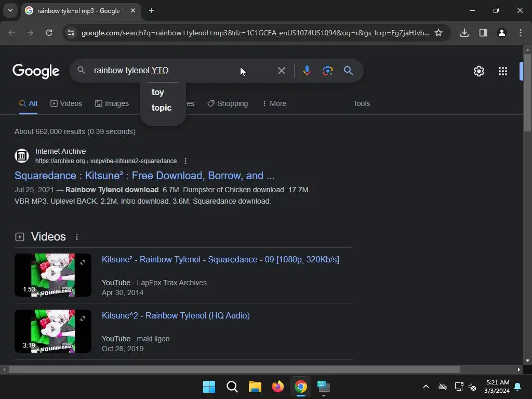Switch to the All results tab
This screenshot has width=532, height=399.
click(28, 103)
